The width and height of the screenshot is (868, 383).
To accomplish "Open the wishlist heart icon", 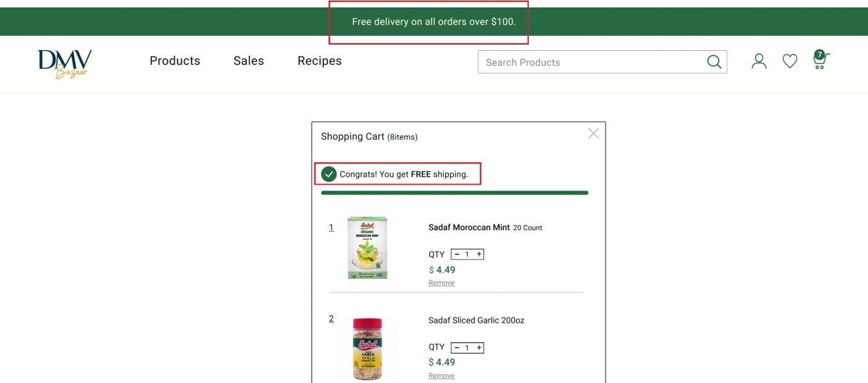I will click(790, 61).
